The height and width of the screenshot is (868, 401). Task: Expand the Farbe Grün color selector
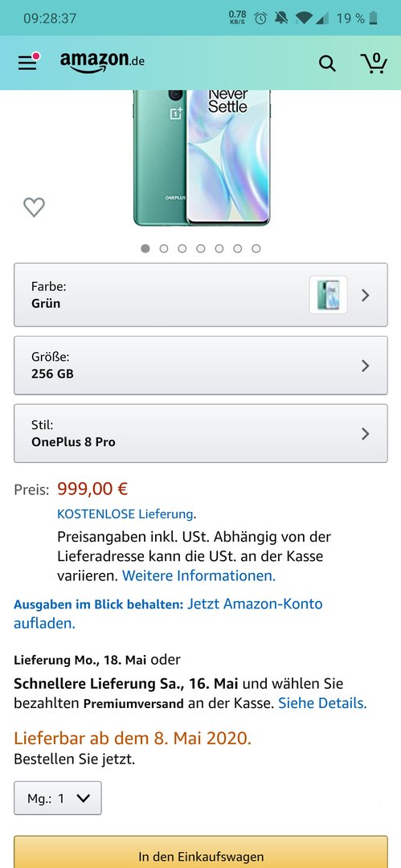click(201, 295)
